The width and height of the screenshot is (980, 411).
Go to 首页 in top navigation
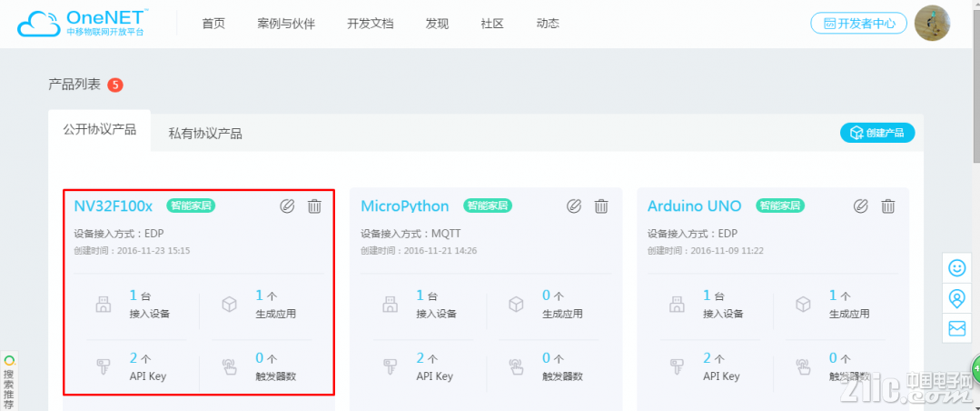pyautogui.click(x=213, y=24)
